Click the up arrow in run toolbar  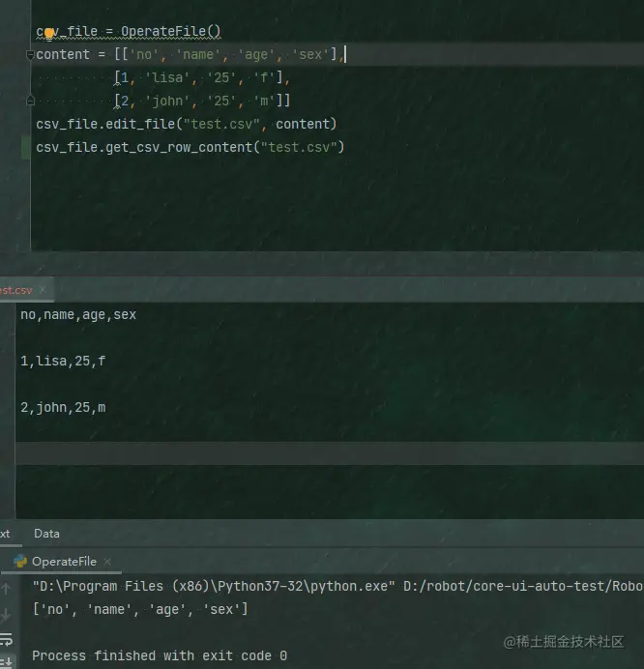point(6,589)
